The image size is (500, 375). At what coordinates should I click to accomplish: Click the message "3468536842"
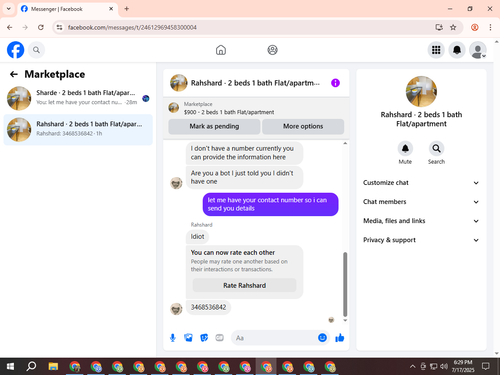tap(208, 307)
